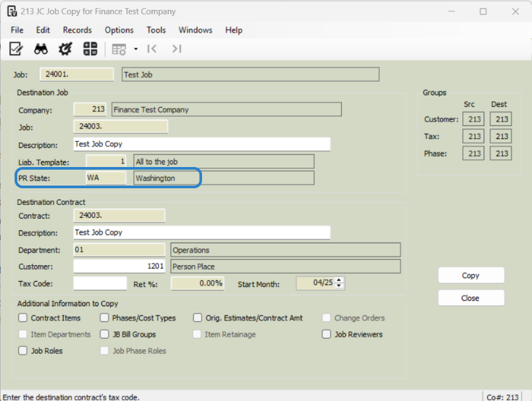
Task: Enable the Contract Items checkbox
Action: click(23, 317)
